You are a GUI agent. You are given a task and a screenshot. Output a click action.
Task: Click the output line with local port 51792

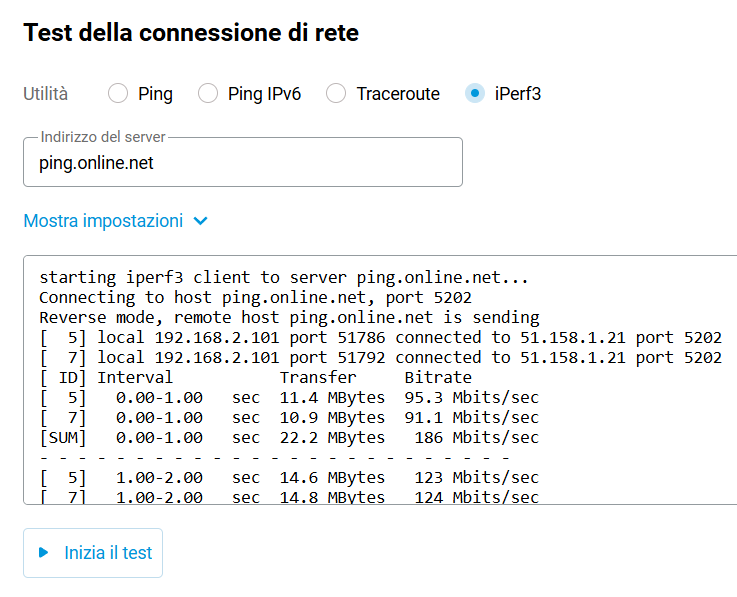coord(381,358)
